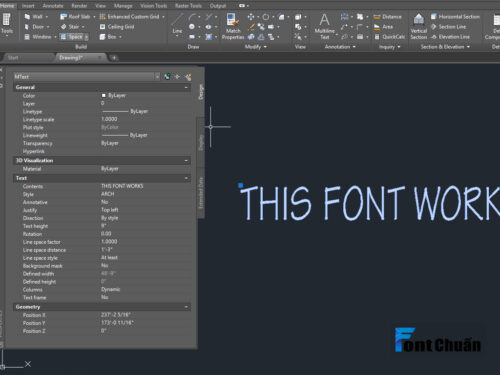Select the Door tool

(35, 27)
